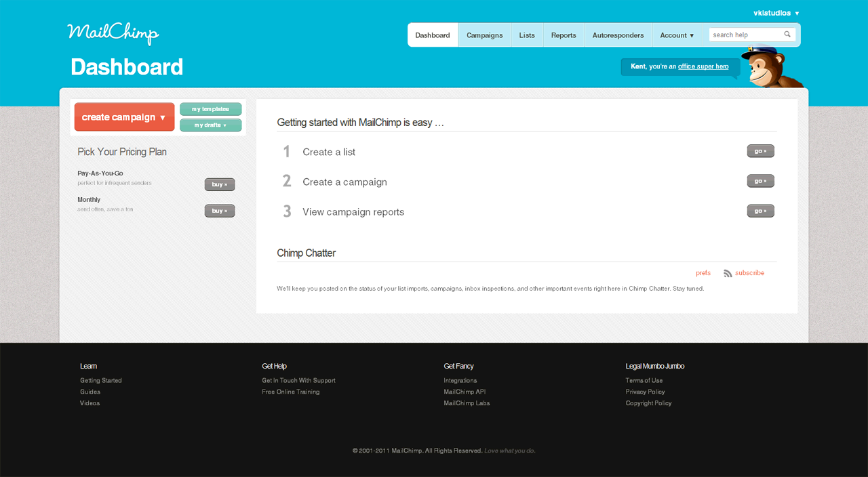Click the 'Chimp Chatter' heading
The height and width of the screenshot is (477, 868).
click(307, 253)
